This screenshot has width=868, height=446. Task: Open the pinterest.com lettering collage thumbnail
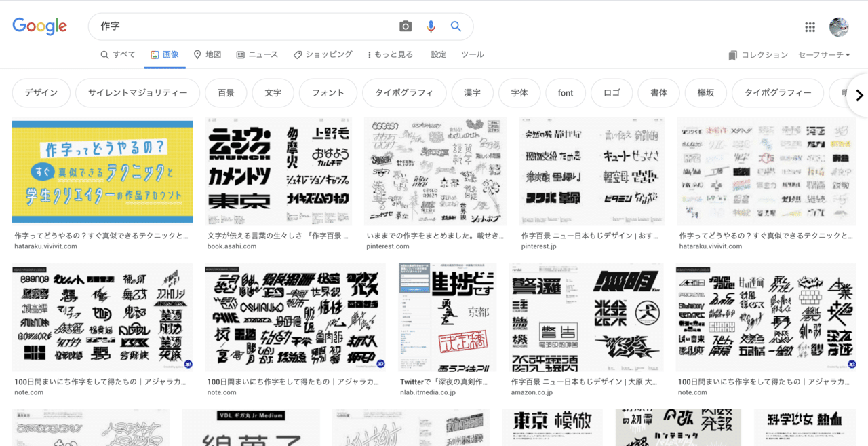[x=435, y=171]
